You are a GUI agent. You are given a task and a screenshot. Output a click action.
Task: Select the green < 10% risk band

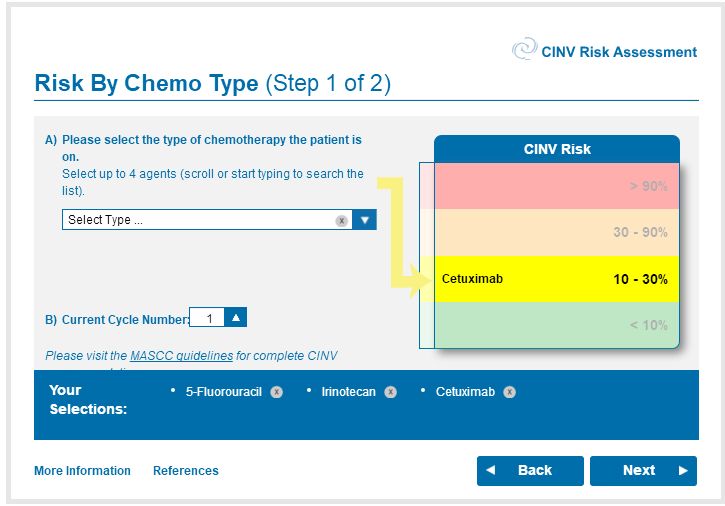click(x=556, y=325)
